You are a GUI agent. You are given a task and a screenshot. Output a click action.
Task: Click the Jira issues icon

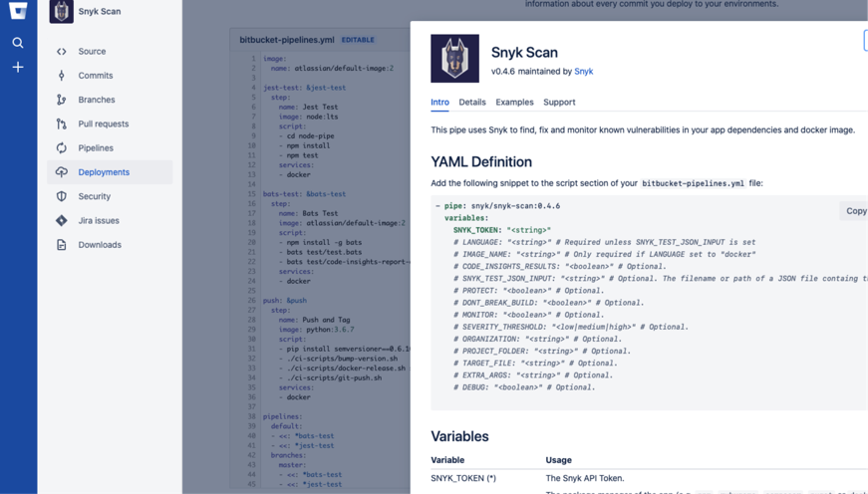pyautogui.click(x=62, y=220)
